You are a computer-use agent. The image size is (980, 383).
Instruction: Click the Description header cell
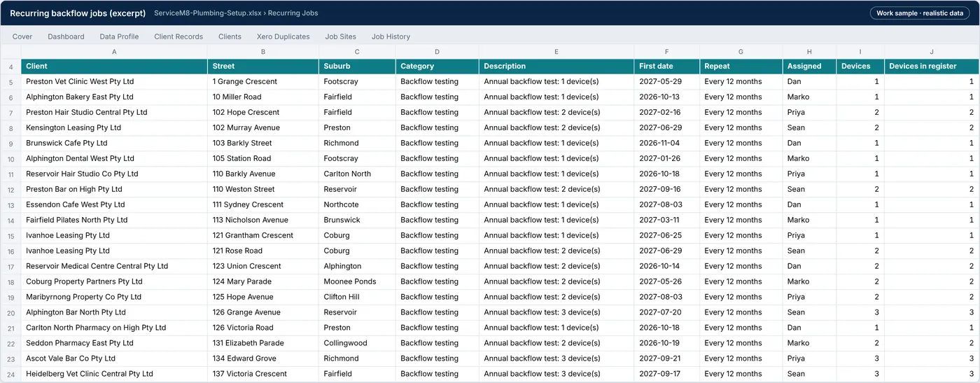[x=556, y=67]
